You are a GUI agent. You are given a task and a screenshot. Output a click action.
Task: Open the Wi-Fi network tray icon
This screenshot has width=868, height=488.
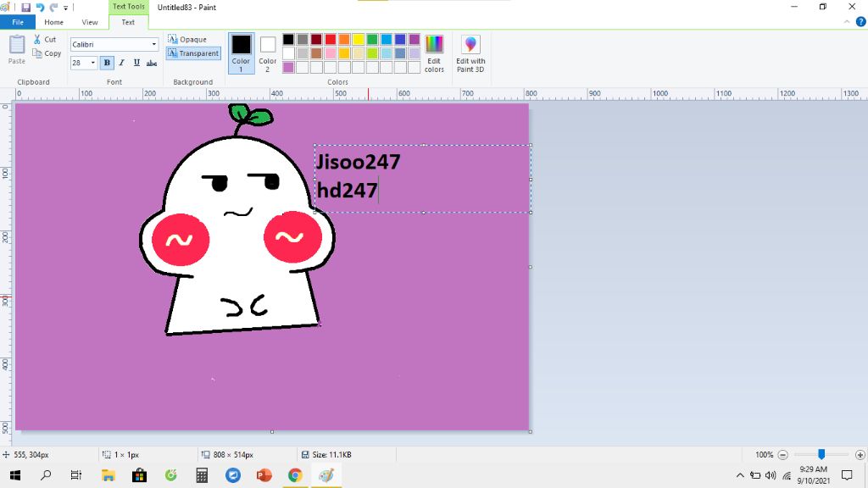pyautogui.click(x=787, y=475)
